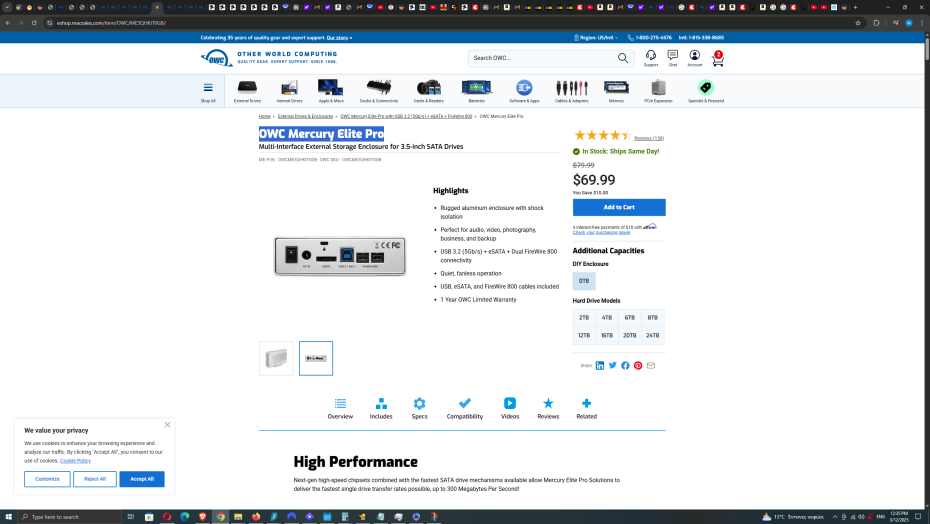Viewport: 930px width, 524px height.
Task: Select the 2TB hard drive model
Action: click(584, 317)
